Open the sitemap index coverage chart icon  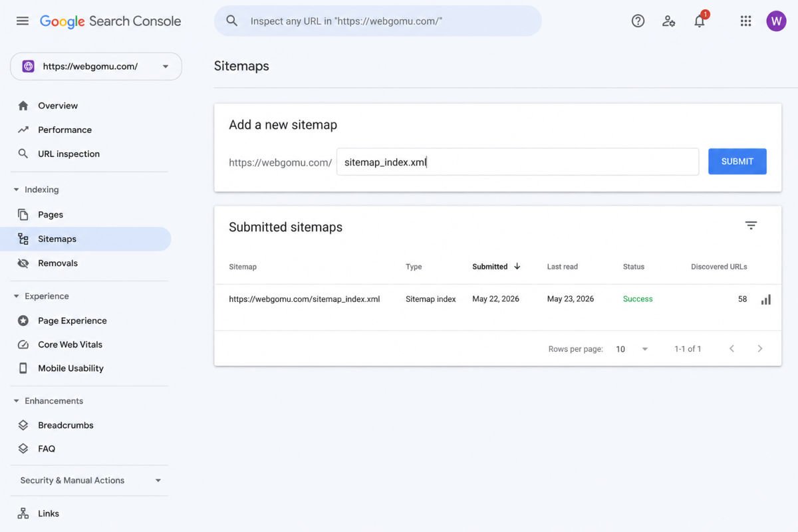click(x=766, y=299)
